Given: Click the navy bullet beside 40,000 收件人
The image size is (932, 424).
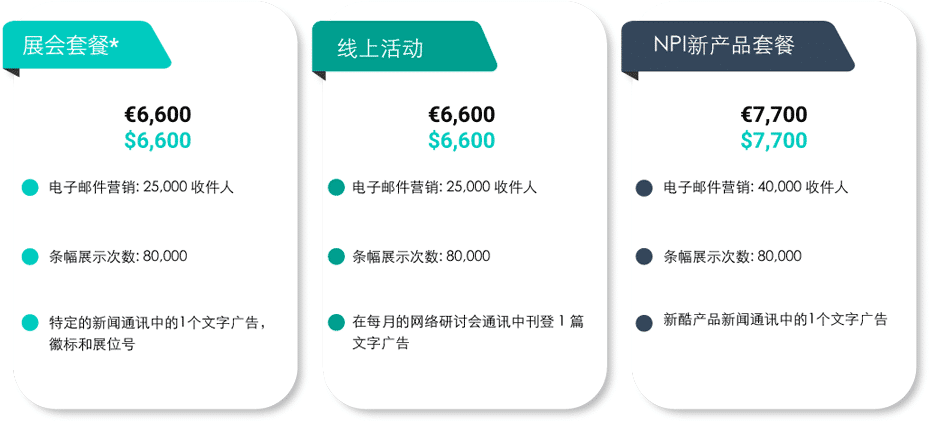Looking at the screenshot, I should (644, 188).
